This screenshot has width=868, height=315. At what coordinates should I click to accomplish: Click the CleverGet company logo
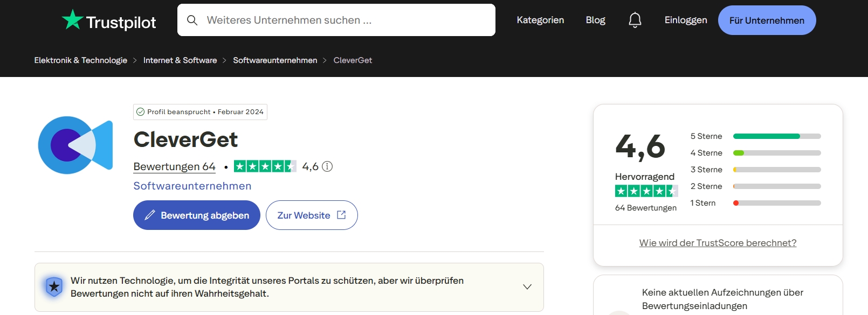click(75, 145)
